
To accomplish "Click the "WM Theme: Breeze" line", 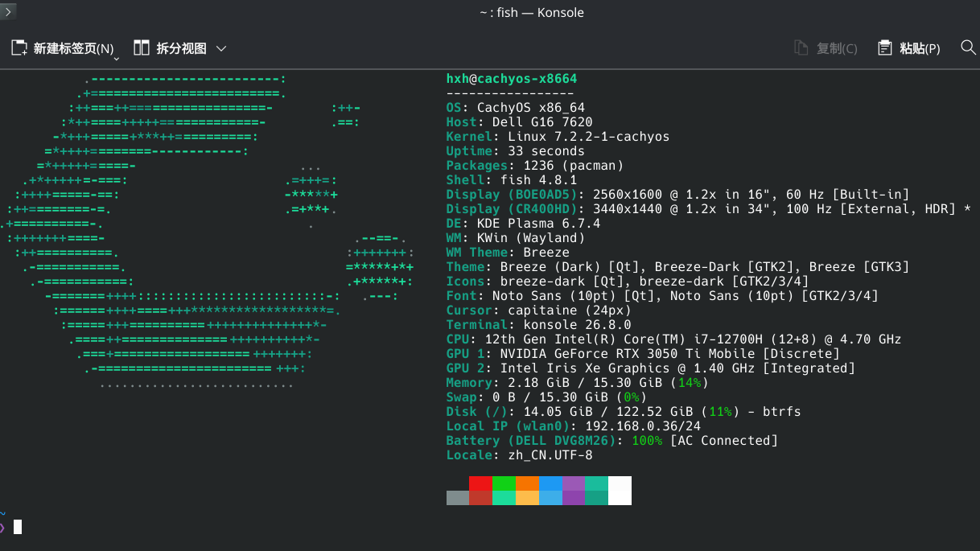I will coord(509,253).
